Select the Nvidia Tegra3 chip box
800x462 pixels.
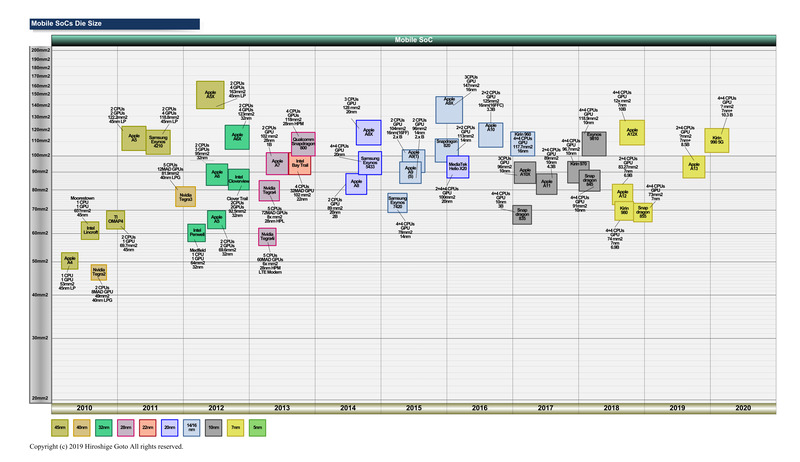pyautogui.click(x=185, y=197)
